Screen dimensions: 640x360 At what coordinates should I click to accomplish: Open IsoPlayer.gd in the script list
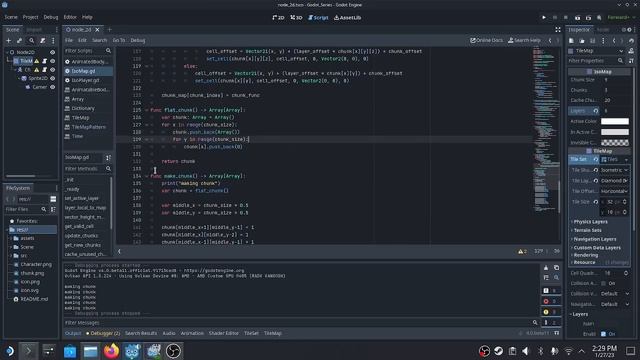(x=85, y=80)
